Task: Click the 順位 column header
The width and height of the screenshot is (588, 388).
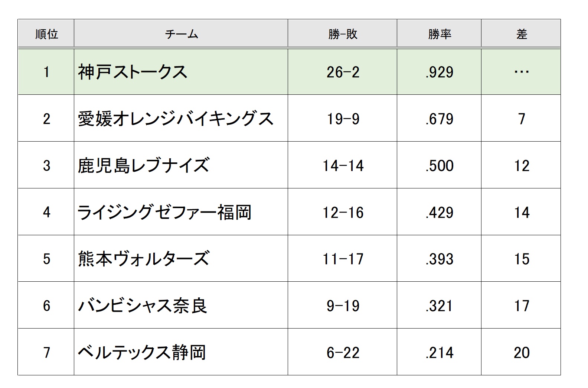Action: pos(46,34)
